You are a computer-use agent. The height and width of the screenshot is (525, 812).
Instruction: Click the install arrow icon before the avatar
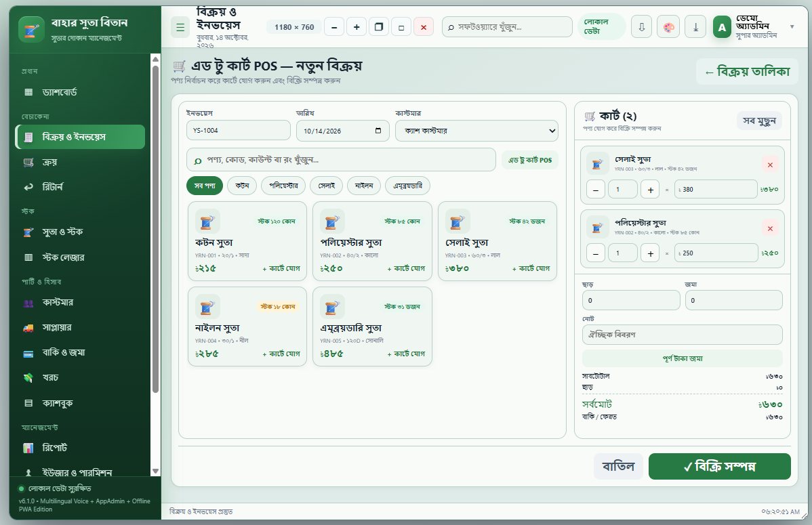point(695,27)
